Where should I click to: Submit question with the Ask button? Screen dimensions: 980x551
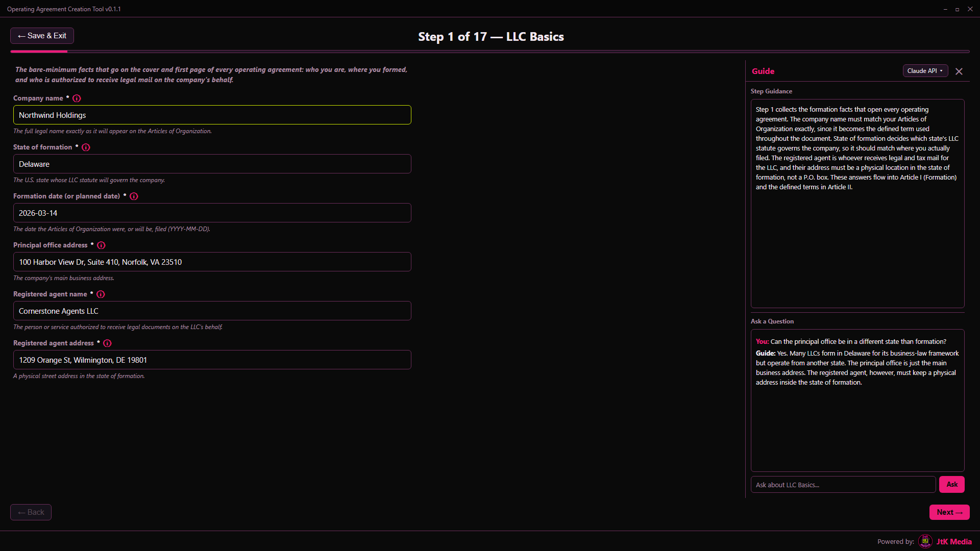(x=952, y=485)
